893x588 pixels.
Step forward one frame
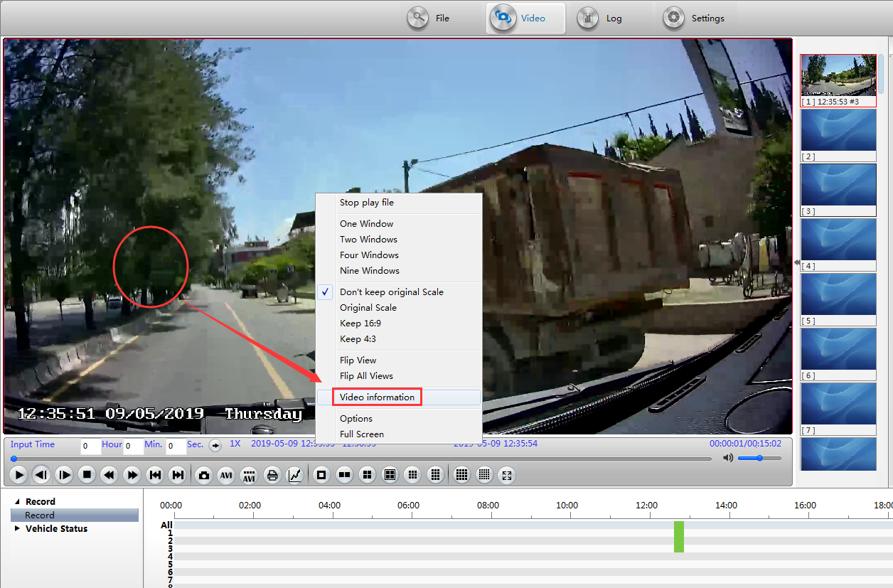[64, 475]
